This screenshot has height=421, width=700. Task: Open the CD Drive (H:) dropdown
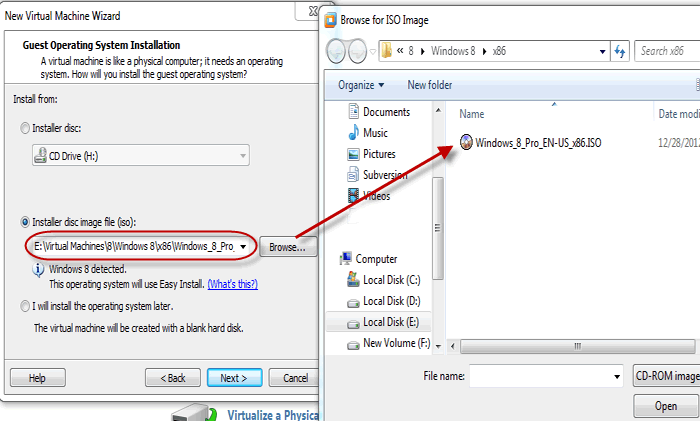click(x=141, y=155)
